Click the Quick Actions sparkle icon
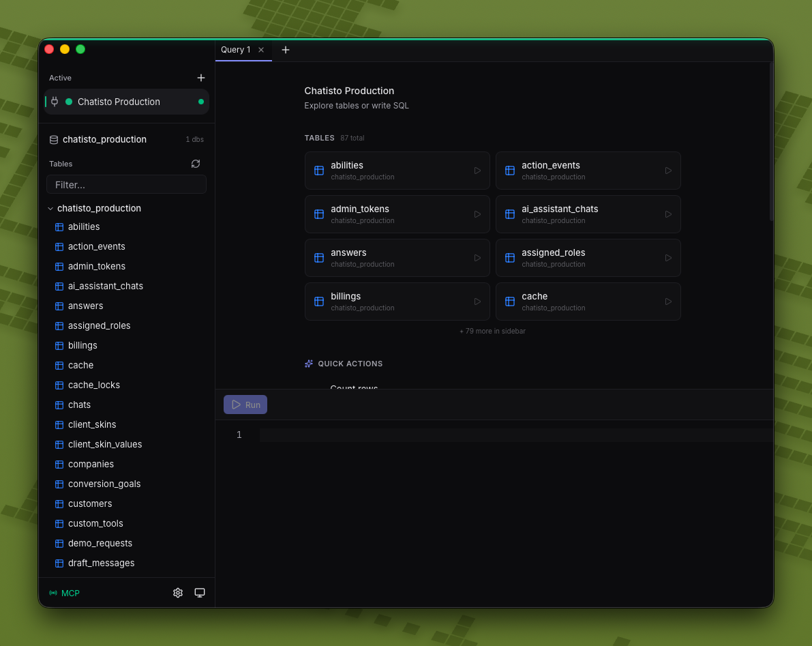Screen dimensions: 812x646 (309, 364)
